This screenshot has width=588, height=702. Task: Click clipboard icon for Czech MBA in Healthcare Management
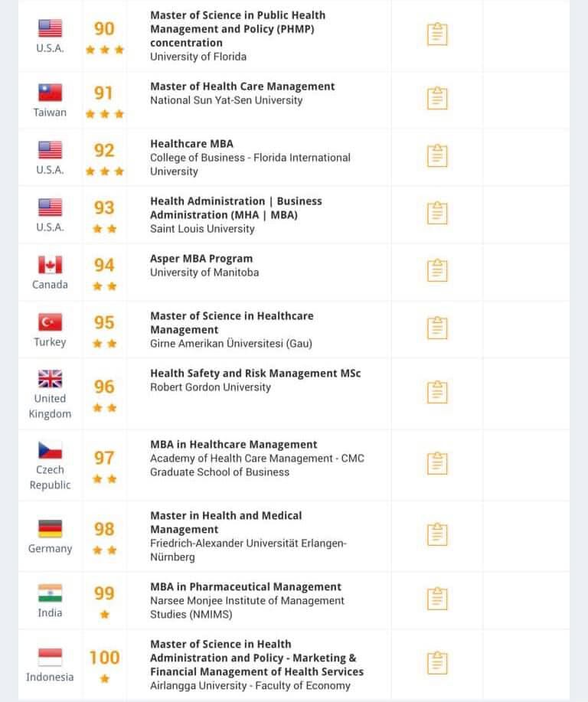436,463
